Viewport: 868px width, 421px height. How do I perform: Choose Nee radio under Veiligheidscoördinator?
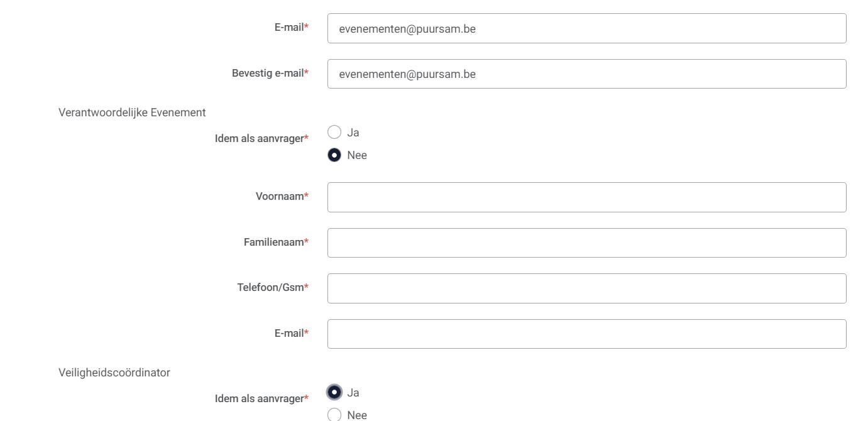(335, 415)
